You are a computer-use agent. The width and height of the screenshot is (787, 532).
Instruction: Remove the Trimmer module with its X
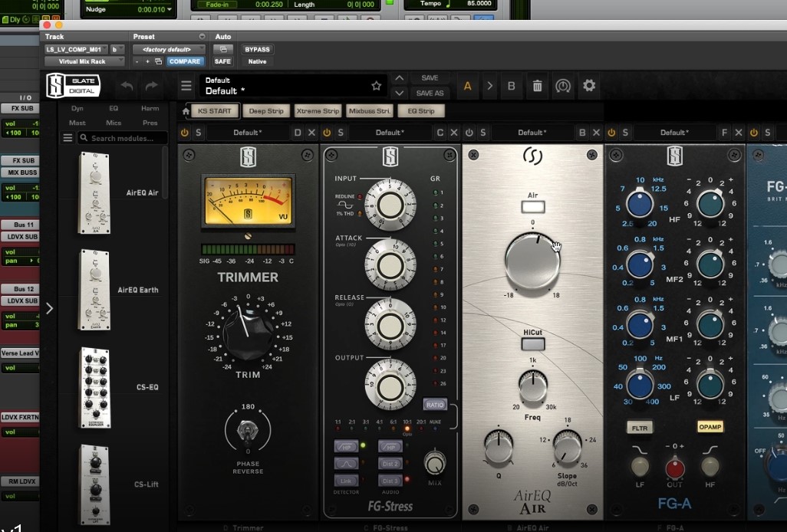311,133
